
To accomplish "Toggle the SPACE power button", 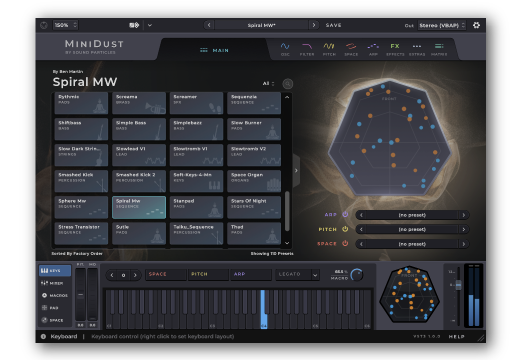I will tap(345, 243).
